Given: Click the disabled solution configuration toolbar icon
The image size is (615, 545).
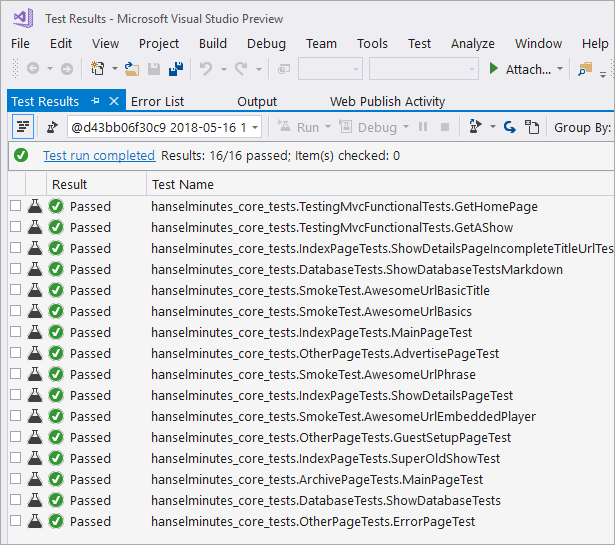Looking at the screenshot, I should tap(284, 69).
